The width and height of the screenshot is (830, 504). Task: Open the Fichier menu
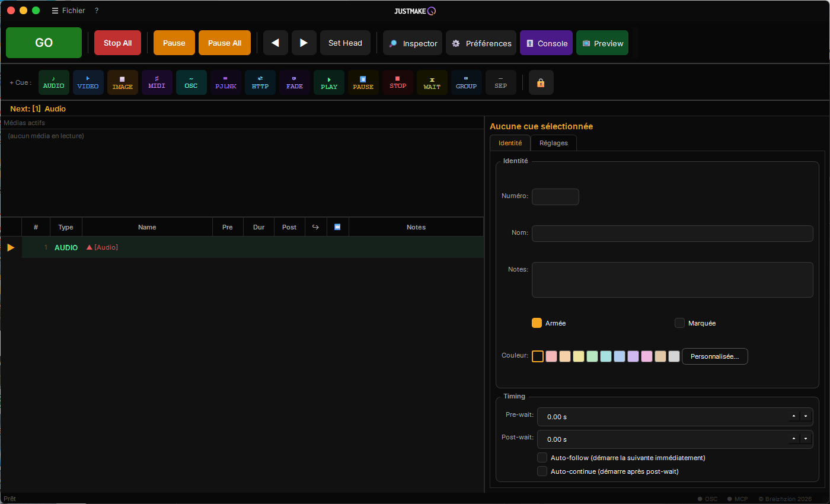pos(68,11)
